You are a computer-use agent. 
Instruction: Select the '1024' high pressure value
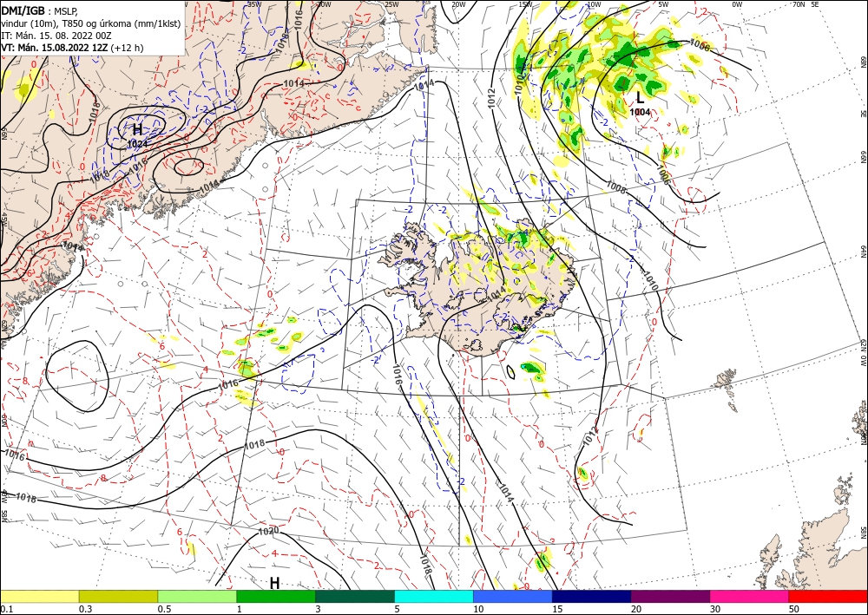click(x=137, y=144)
